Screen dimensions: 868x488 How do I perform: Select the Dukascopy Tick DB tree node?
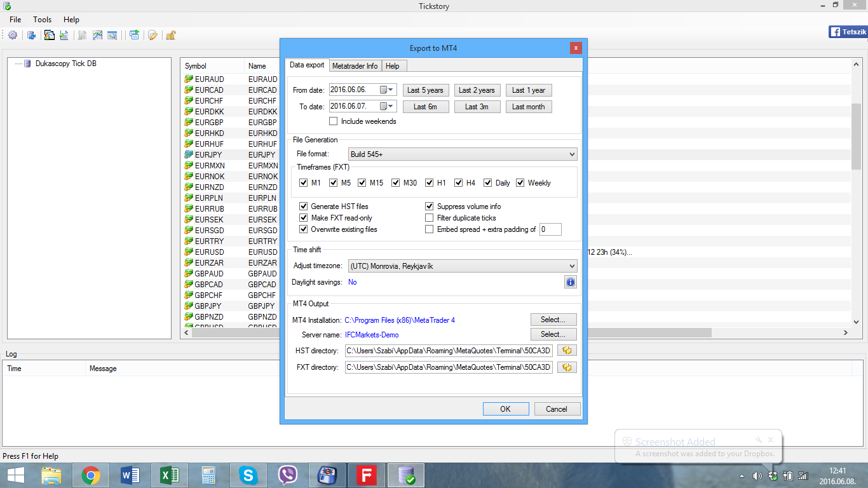click(x=65, y=64)
